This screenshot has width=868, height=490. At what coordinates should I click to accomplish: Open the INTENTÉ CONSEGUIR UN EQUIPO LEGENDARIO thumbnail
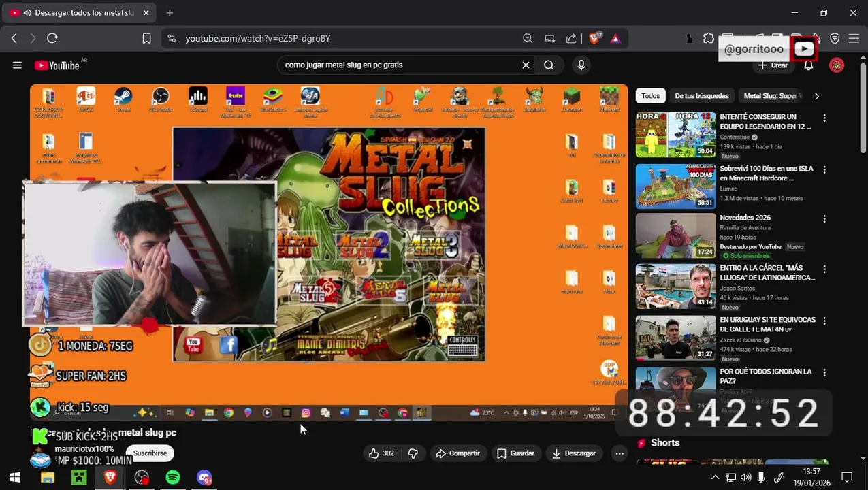point(675,135)
